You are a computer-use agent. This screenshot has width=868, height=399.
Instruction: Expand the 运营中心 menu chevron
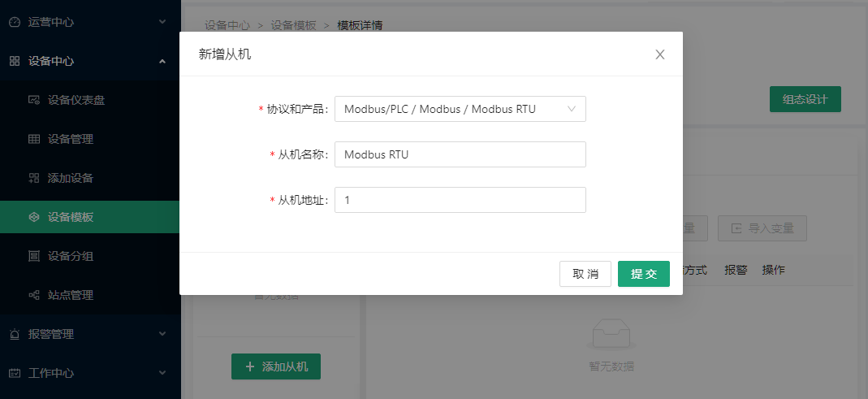tap(162, 22)
